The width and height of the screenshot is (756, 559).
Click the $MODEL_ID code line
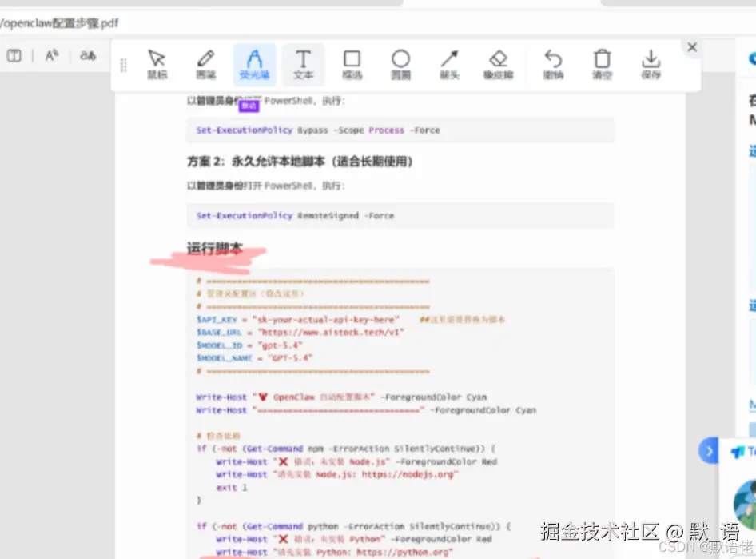pos(249,345)
